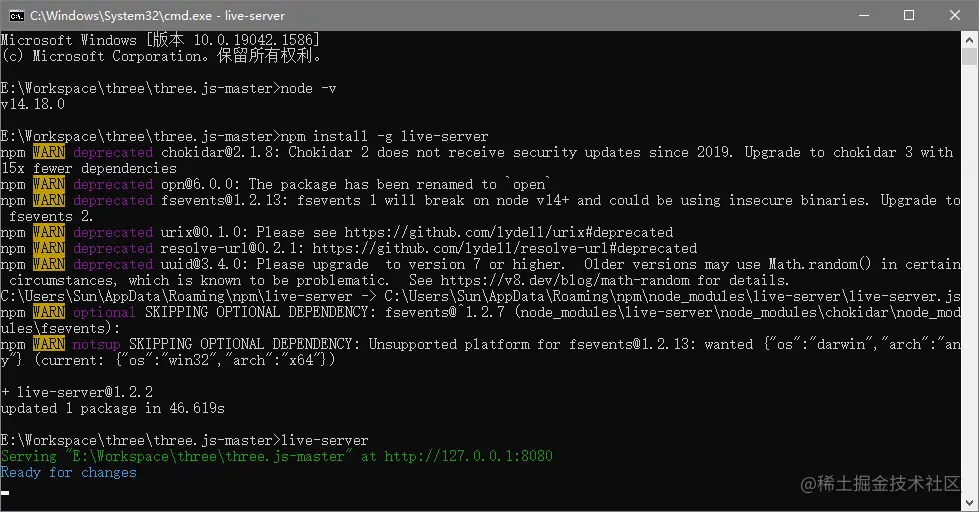Click the '+ live-server@1.2.2' output line
The height and width of the screenshot is (512, 979).
(77, 392)
